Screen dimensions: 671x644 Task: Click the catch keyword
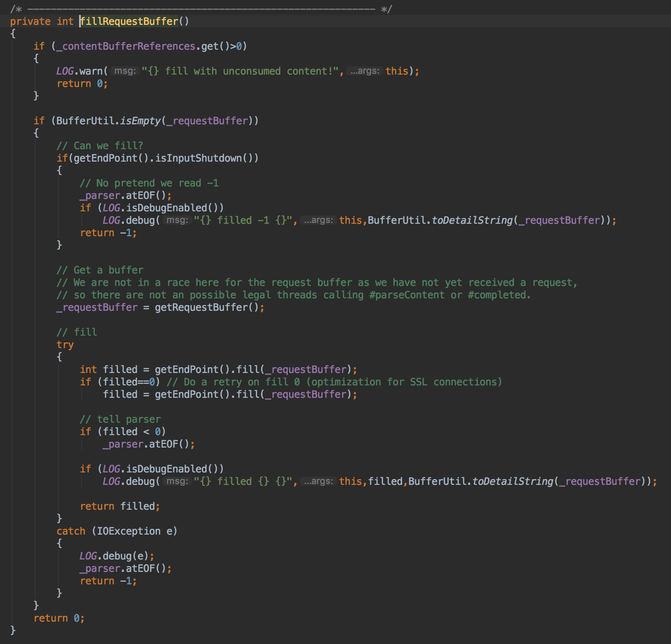71,531
